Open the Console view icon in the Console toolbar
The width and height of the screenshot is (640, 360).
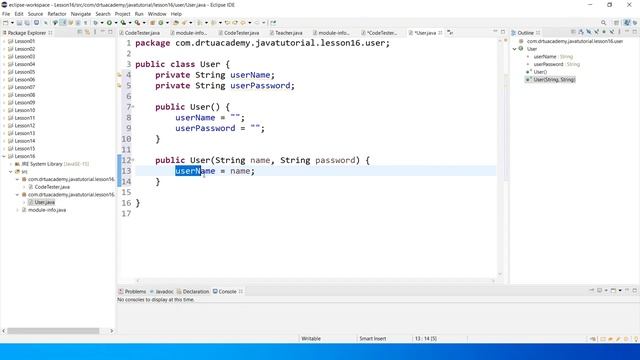pos(613,291)
